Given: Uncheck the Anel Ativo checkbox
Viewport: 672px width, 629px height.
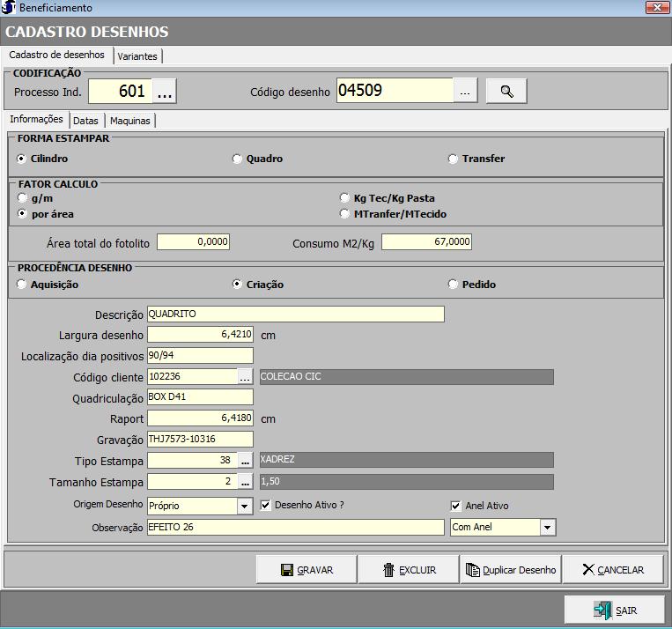Looking at the screenshot, I should pyautogui.click(x=455, y=506).
